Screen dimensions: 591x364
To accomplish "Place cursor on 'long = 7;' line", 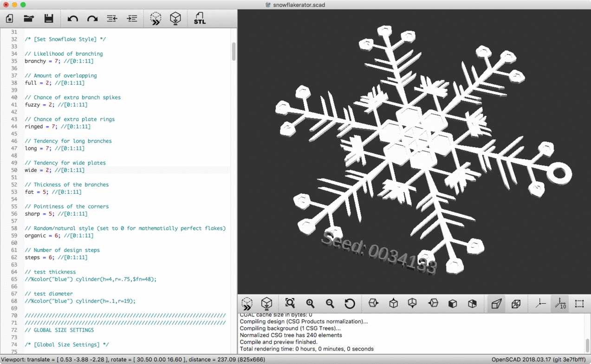I will coord(54,148).
